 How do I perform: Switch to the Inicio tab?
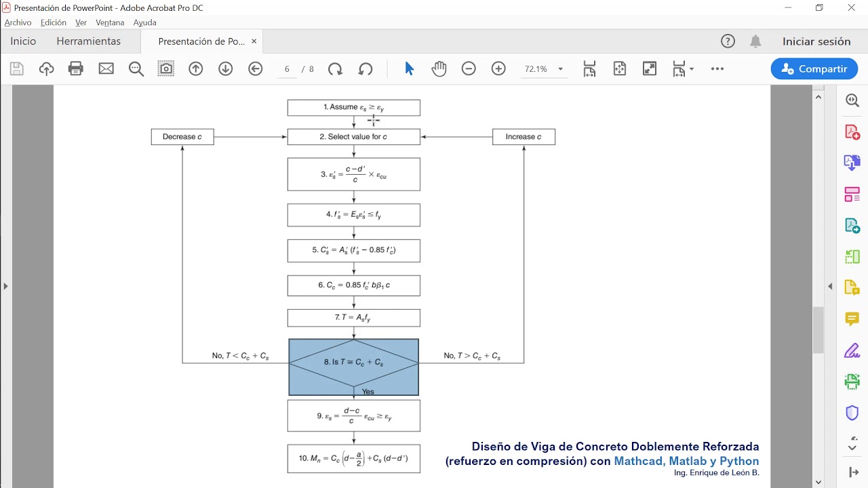pyautogui.click(x=23, y=41)
